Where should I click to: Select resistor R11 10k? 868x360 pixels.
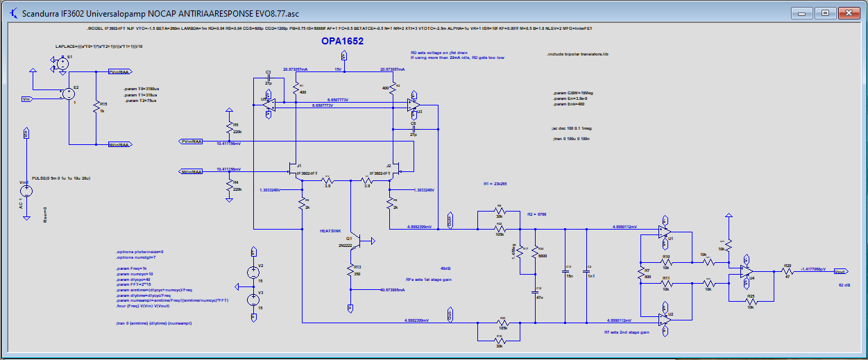click(665, 282)
